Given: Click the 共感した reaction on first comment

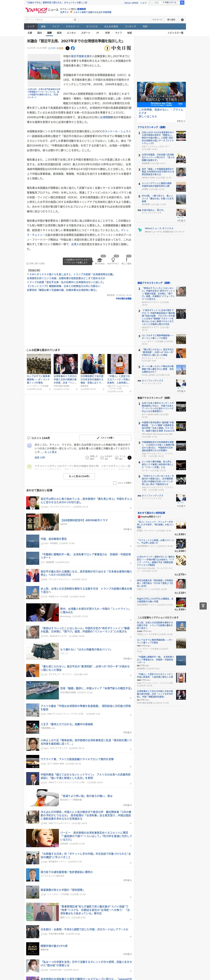Looking at the screenshot, I should tap(92, 458).
